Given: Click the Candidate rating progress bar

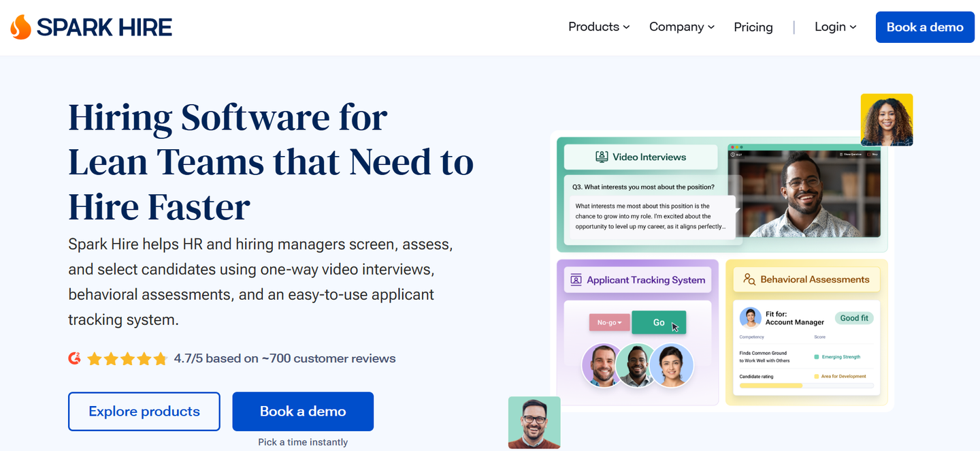Looking at the screenshot, I should coord(806,386).
